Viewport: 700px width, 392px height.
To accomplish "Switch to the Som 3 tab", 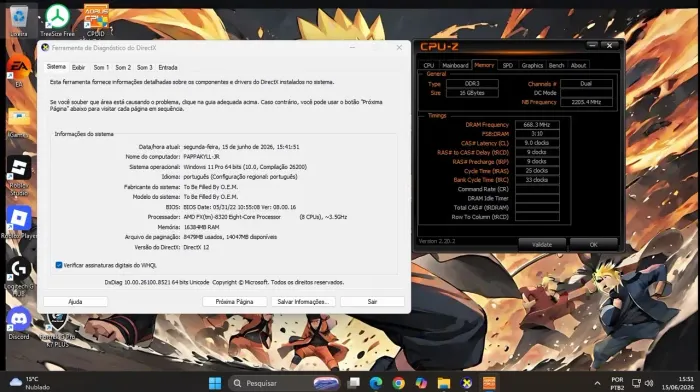I will [x=144, y=67].
